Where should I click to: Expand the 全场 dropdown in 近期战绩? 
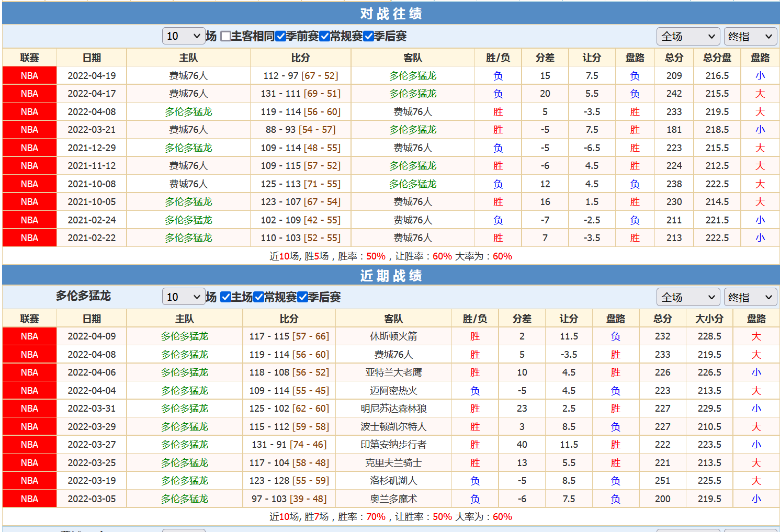click(x=687, y=298)
